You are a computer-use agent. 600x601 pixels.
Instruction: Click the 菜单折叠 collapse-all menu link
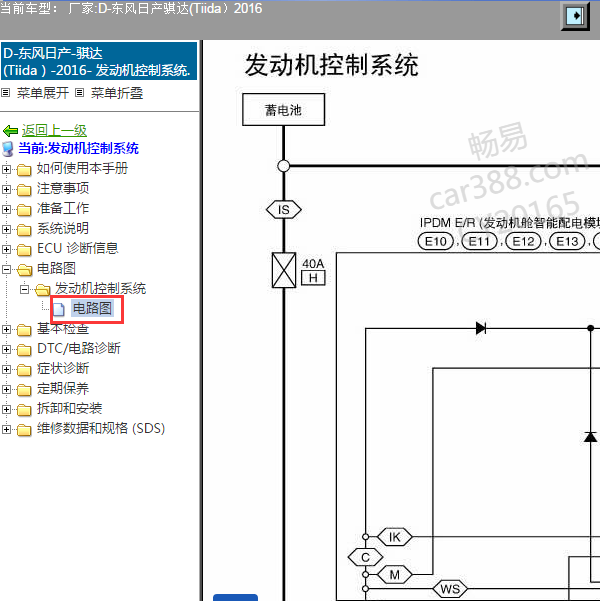[117, 93]
